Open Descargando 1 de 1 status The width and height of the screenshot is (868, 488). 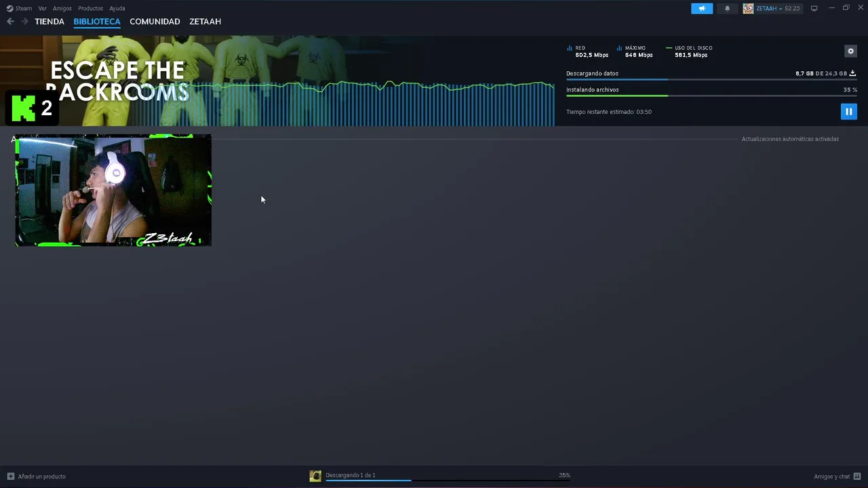tap(351, 475)
